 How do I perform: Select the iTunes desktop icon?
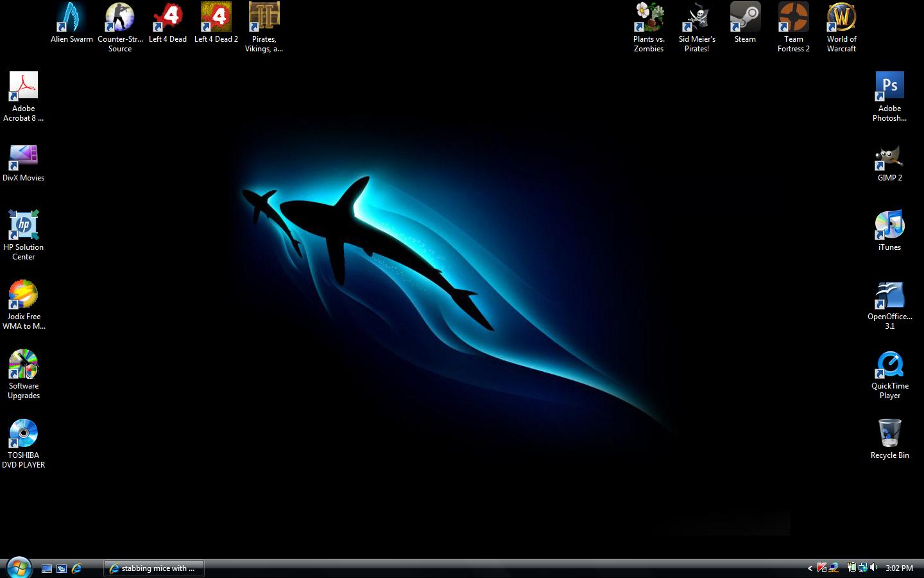889,225
